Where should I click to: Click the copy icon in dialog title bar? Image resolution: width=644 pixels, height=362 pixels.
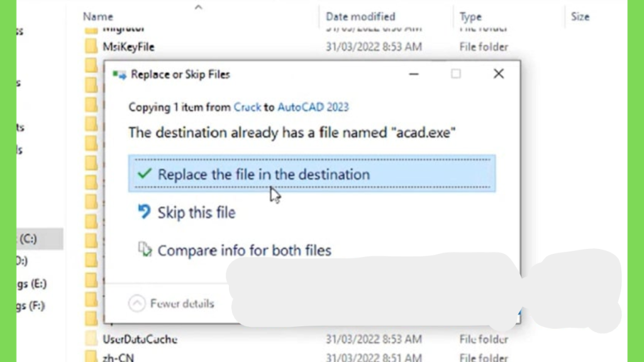coord(119,75)
